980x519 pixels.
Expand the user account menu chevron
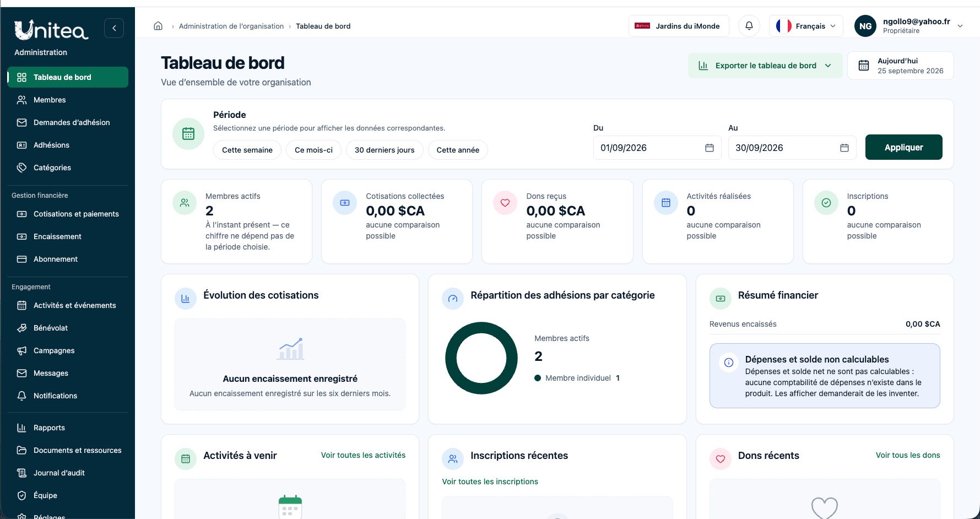click(960, 26)
